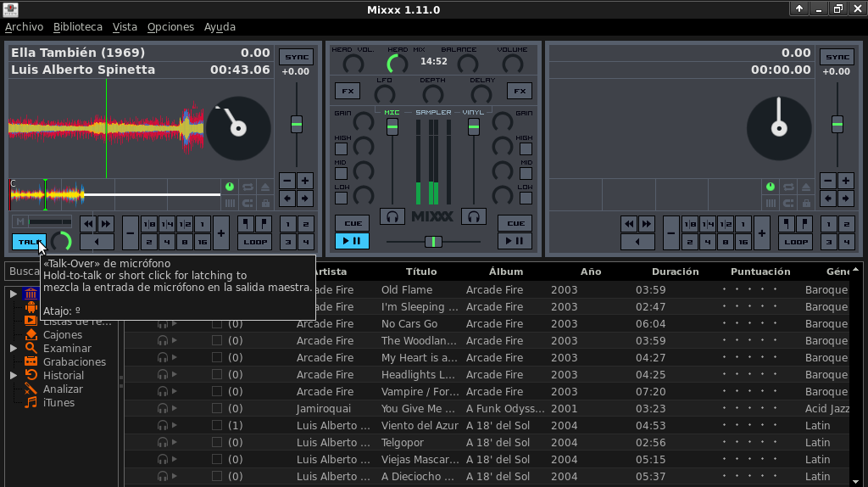
Task: Click the right deck LOOP button
Action: [796, 242]
